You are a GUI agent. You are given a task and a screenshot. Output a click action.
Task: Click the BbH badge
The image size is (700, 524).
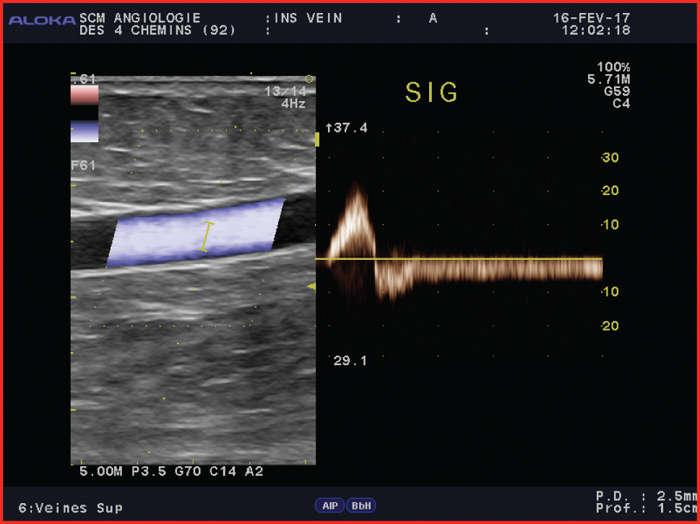[361, 505]
